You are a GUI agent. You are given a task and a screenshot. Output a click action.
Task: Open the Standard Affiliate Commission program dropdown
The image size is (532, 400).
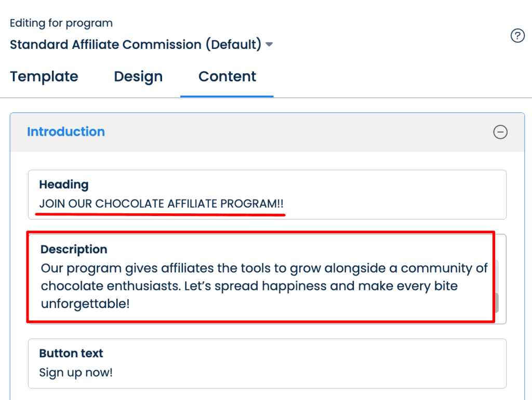(135, 45)
